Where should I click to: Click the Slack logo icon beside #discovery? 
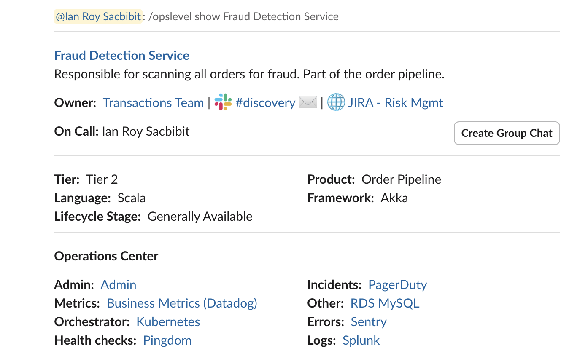point(223,102)
